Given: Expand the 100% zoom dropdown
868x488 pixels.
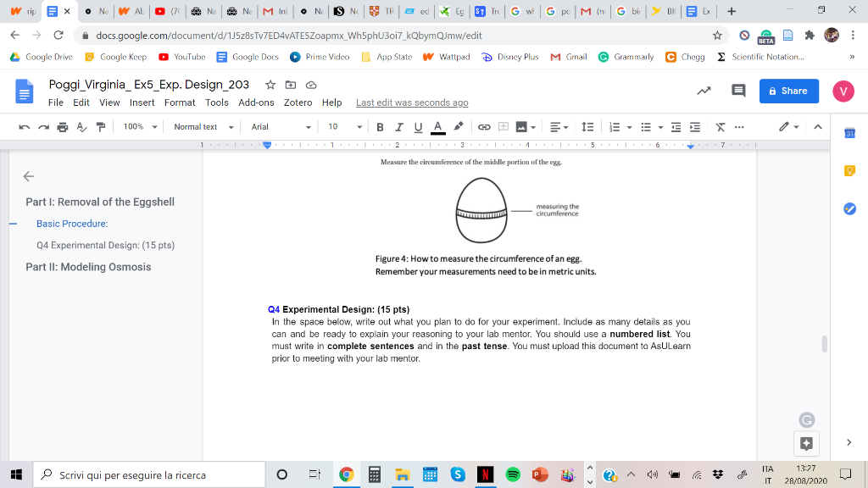Looking at the screenshot, I should click(x=141, y=127).
